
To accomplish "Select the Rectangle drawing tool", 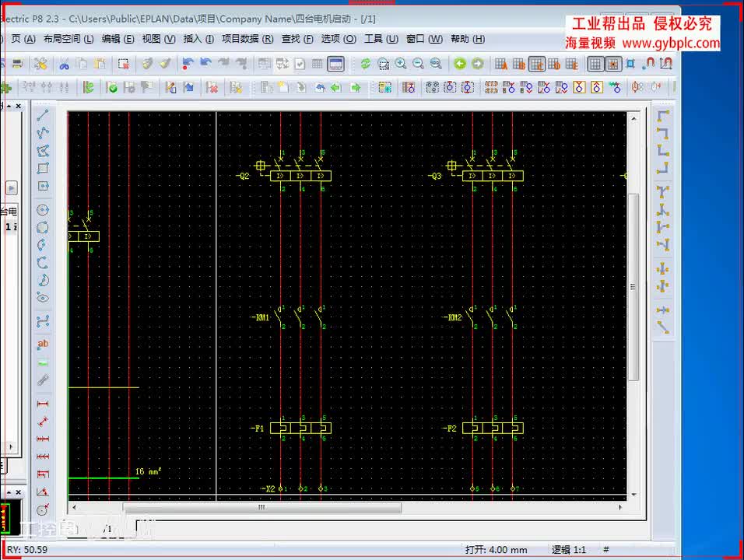I will 43,168.
